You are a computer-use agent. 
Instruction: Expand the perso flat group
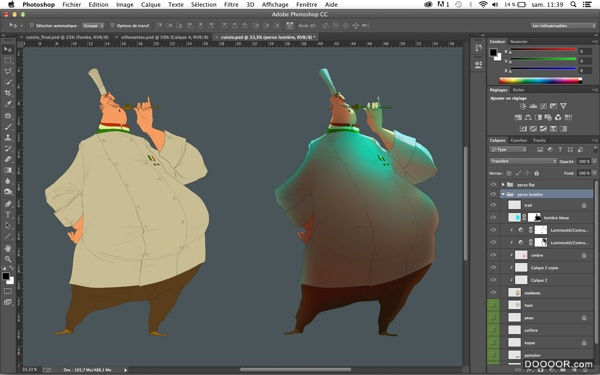[x=503, y=184]
